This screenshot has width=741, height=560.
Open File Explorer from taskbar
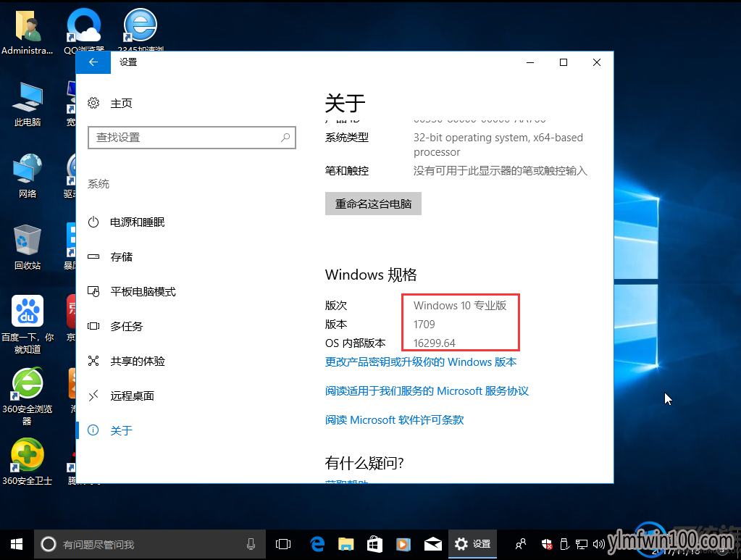346,544
